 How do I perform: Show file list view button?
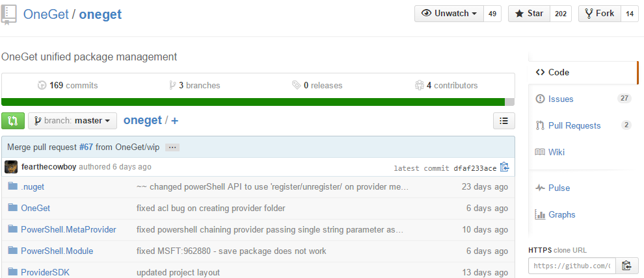[504, 121]
